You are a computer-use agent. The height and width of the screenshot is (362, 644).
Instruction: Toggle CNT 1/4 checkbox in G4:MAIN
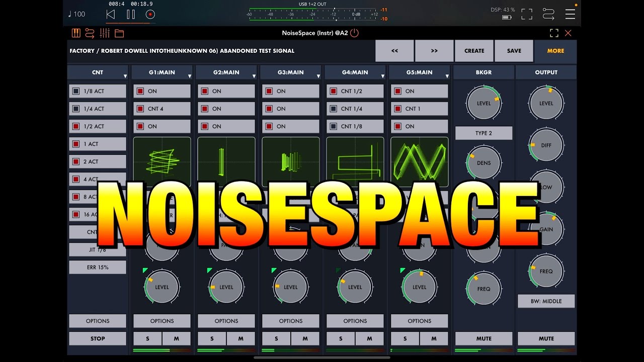point(334,109)
